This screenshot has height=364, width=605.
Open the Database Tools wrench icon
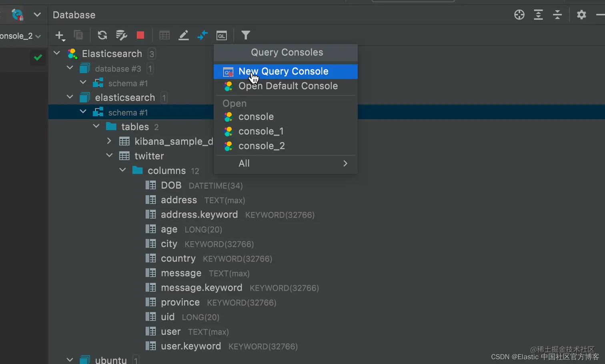pos(121,35)
